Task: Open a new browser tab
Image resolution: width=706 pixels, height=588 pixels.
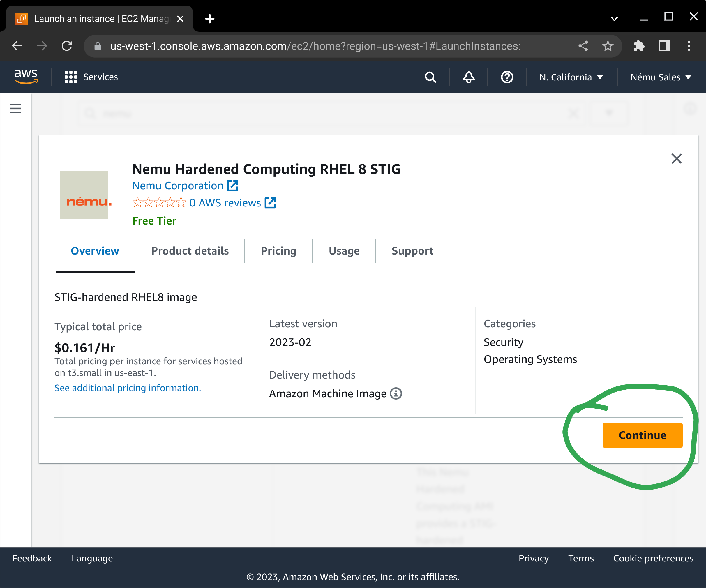Action: [210, 19]
